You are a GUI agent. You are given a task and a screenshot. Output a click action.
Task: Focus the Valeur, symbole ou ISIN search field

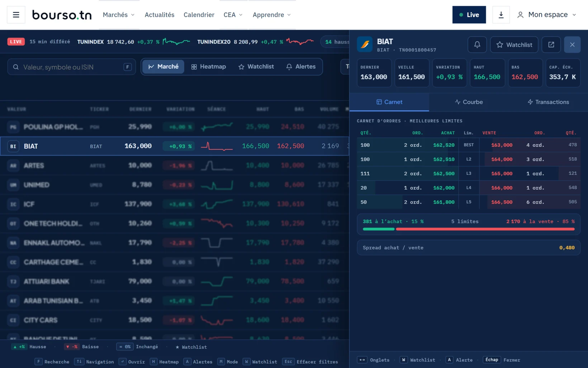click(x=72, y=67)
